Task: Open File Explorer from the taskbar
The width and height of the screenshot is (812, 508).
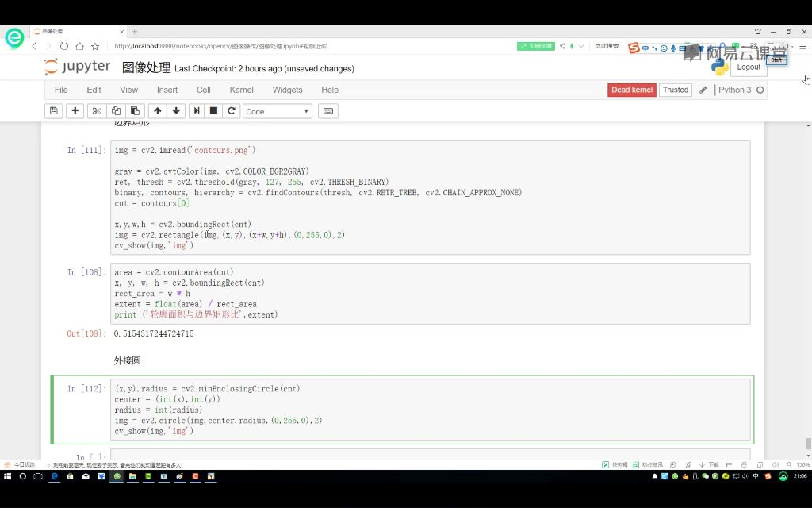Action: (133, 476)
